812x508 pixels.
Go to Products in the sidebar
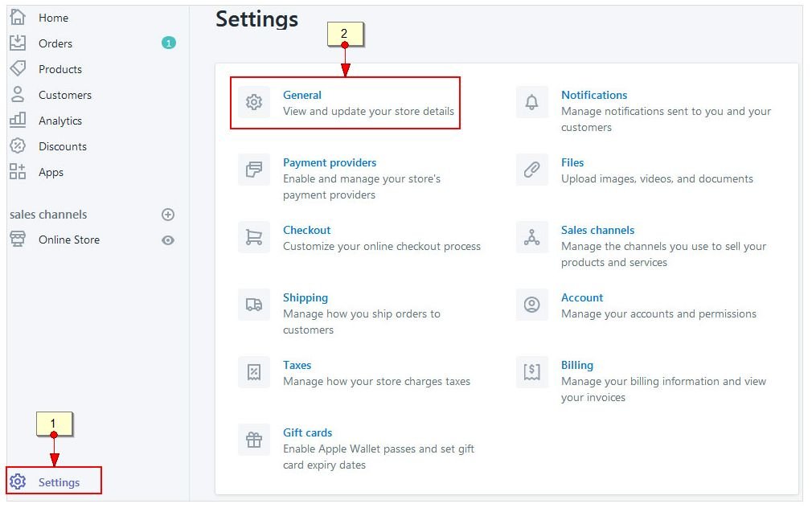pos(59,69)
